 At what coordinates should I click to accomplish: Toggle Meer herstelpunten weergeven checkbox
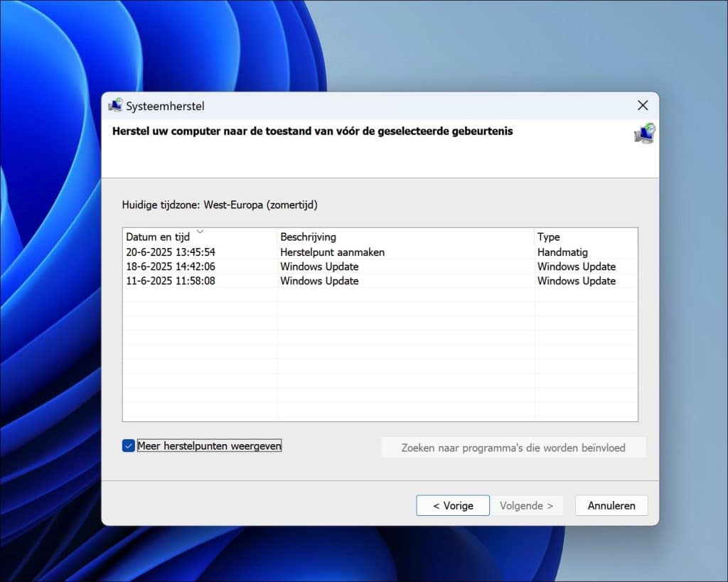click(129, 446)
